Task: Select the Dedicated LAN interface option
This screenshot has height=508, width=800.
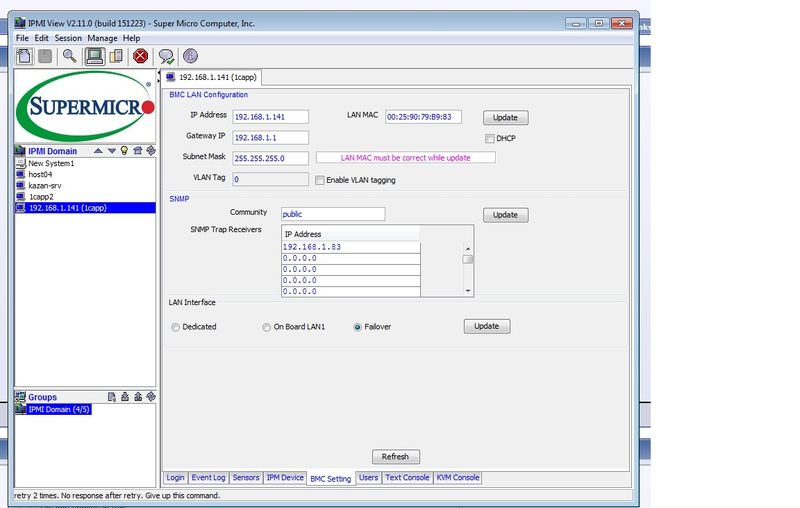Action: [176, 327]
